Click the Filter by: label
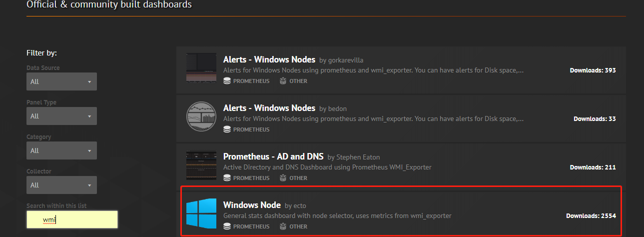This screenshot has height=237, width=644. pos(41,52)
